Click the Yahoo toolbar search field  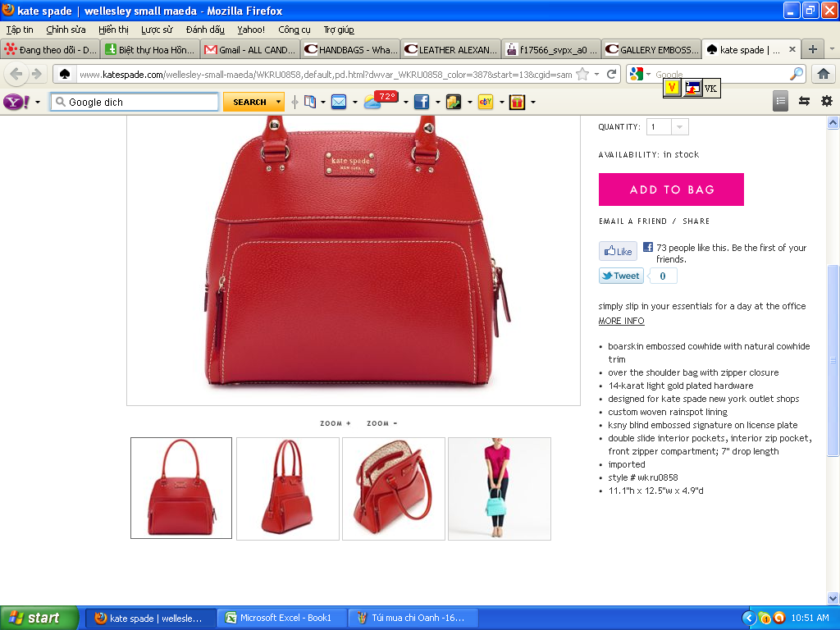(135, 102)
